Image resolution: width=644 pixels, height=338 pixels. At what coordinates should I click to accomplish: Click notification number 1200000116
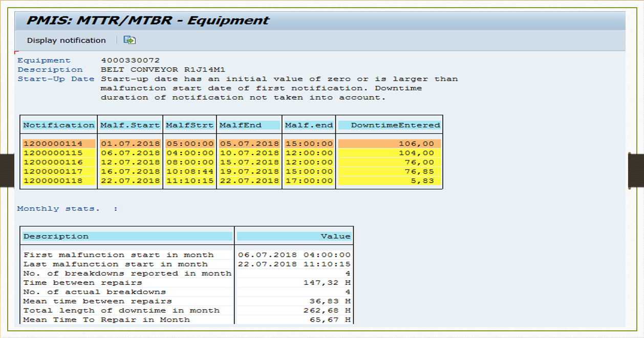point(53,162)
